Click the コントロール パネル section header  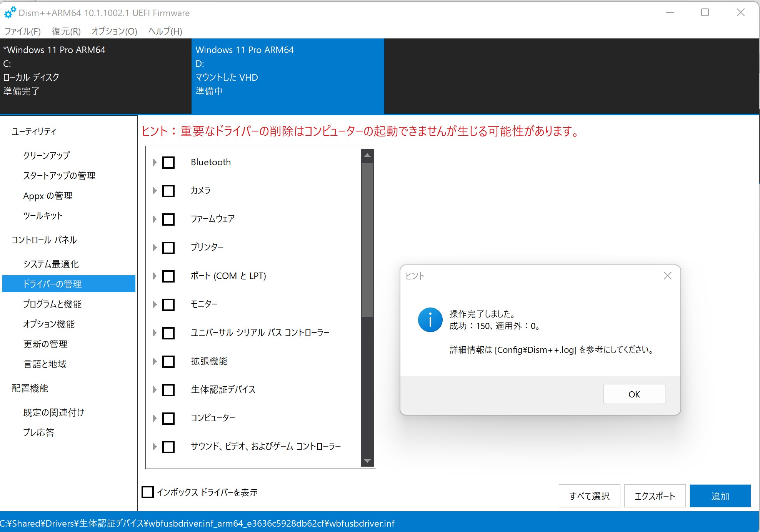tap(44, 240)
